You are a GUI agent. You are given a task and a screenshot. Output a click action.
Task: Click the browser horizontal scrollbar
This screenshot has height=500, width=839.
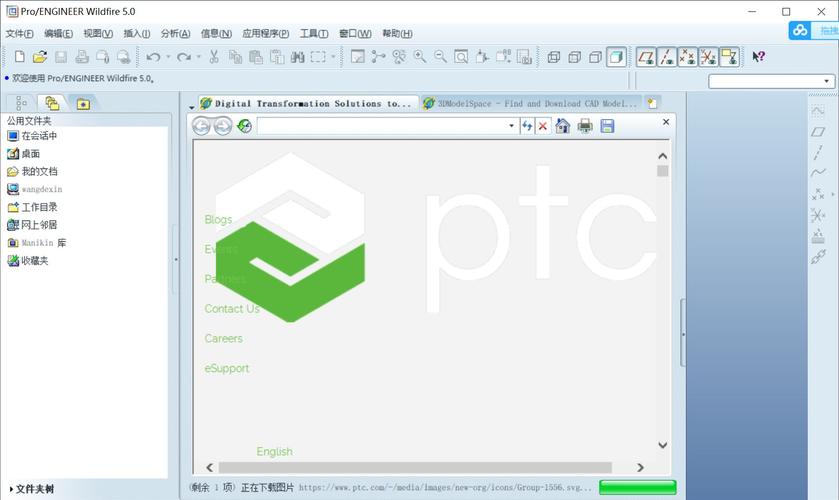(415, 467)
